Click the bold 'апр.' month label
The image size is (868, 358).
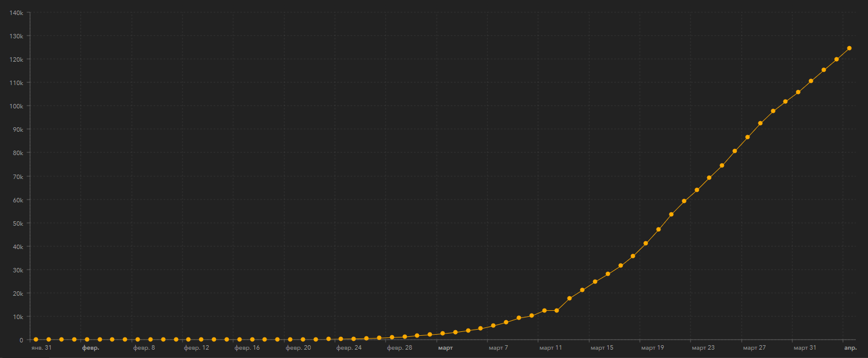[x=850, y=348]
